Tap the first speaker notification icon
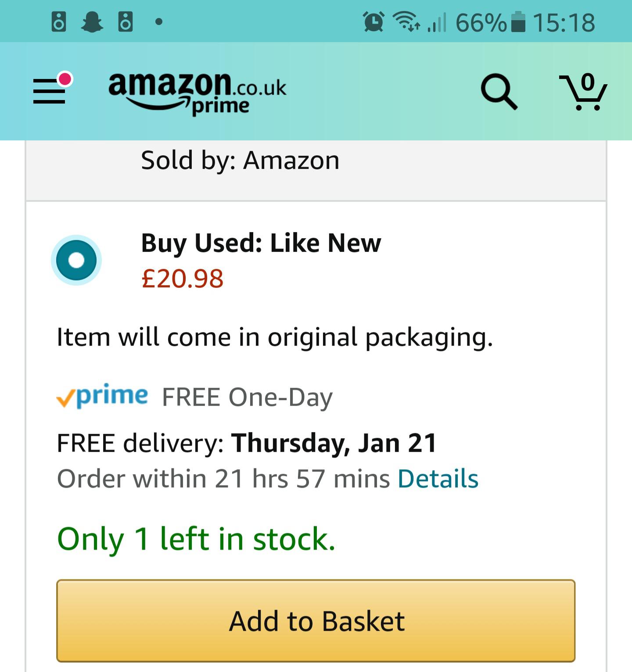 point(59,21)
